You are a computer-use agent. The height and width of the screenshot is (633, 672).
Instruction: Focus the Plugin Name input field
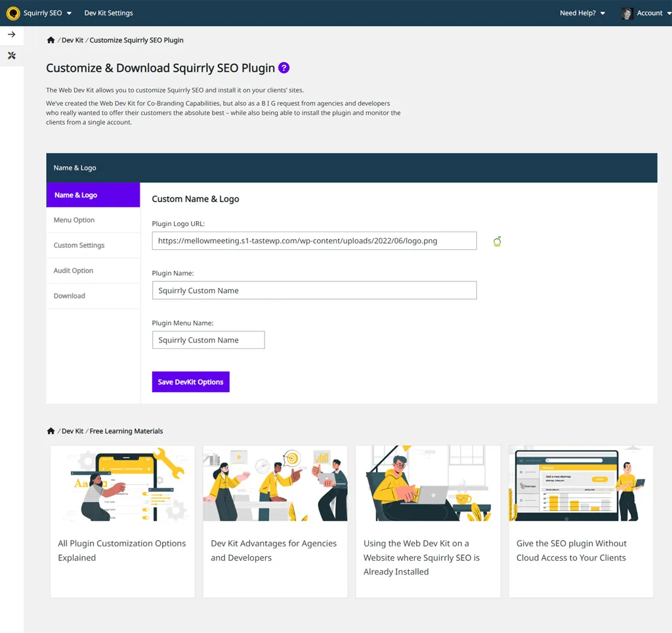314,291
